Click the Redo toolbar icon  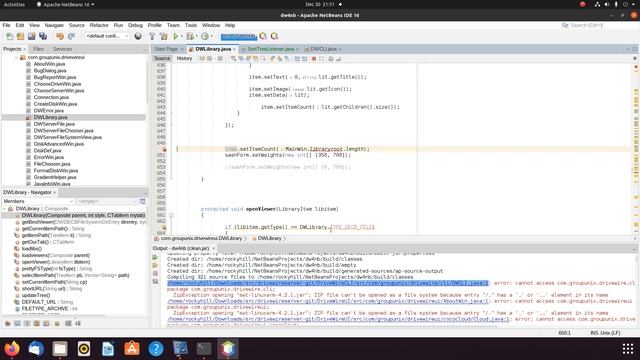click(71, 36)
